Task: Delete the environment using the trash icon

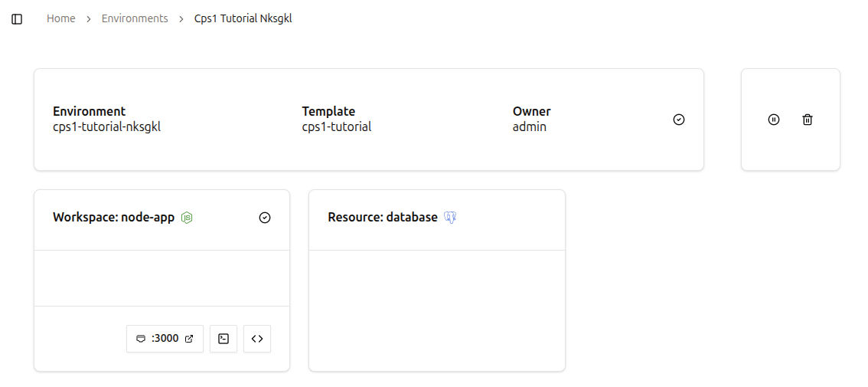Action: coord(808,120)
